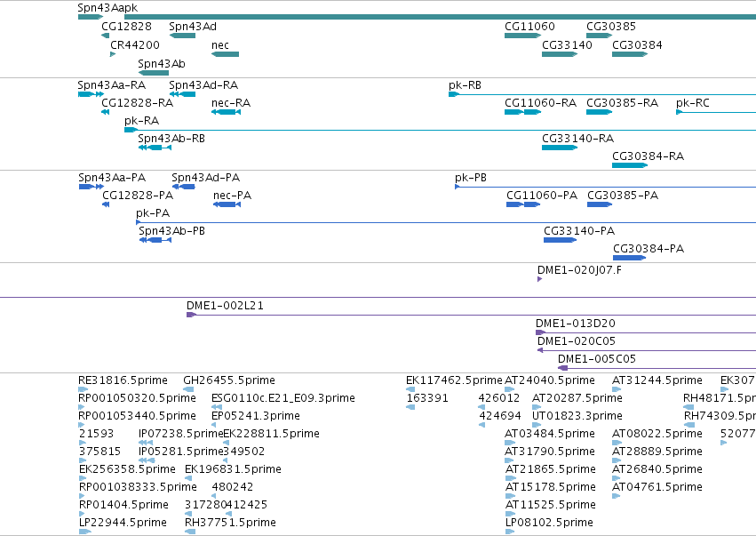
Task: Select the CG30385-RA transcript
Action: (599, 112)
